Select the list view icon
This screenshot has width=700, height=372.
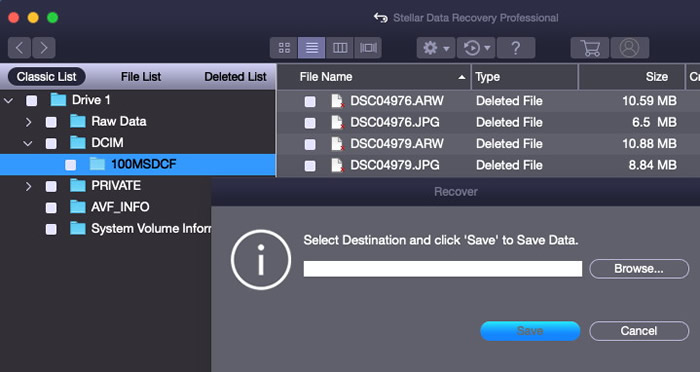(312, 48)
